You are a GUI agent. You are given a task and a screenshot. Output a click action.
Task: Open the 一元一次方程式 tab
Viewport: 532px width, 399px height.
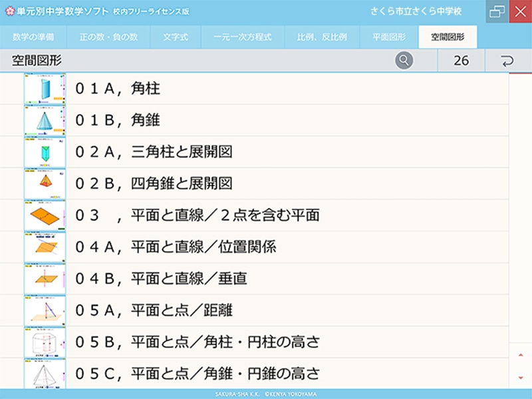tap(242, 37)
